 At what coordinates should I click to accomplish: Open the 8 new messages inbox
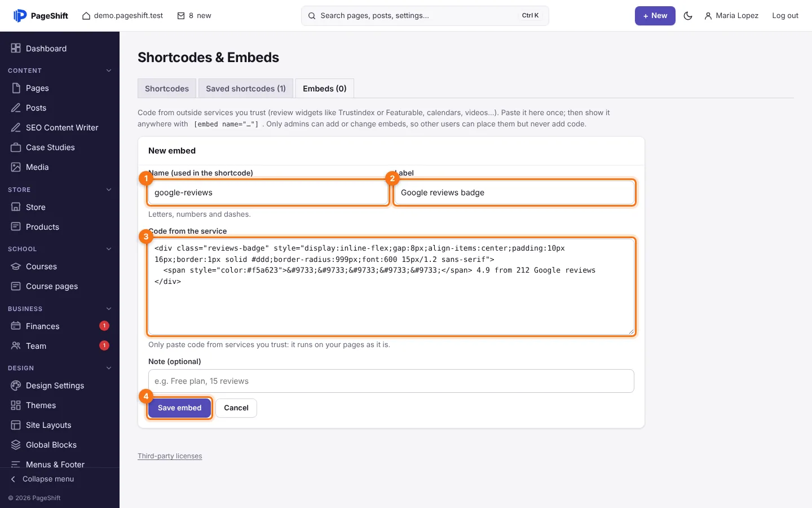[194, 16]
